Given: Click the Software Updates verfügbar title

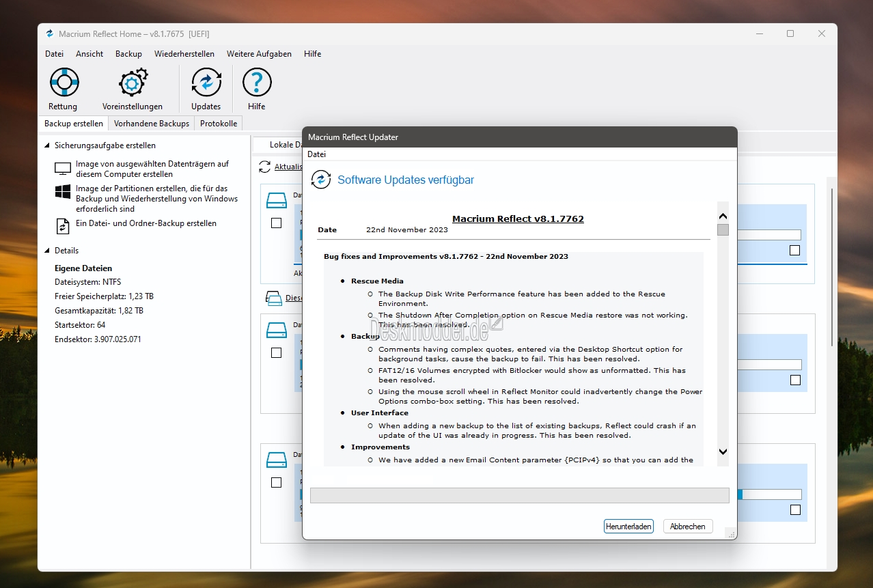Looking at the screenshot, I should click(406, 180).
